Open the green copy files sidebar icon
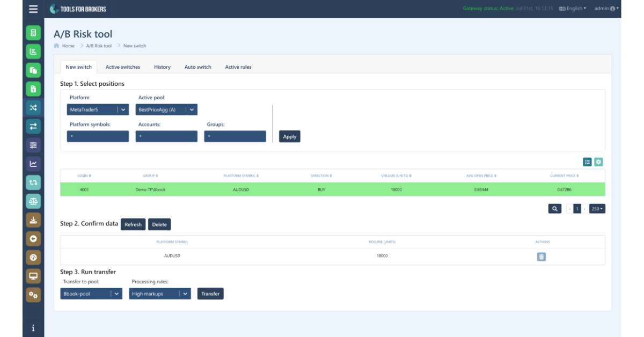The width and height of the screenshot is (644, 337). [33, 70]
